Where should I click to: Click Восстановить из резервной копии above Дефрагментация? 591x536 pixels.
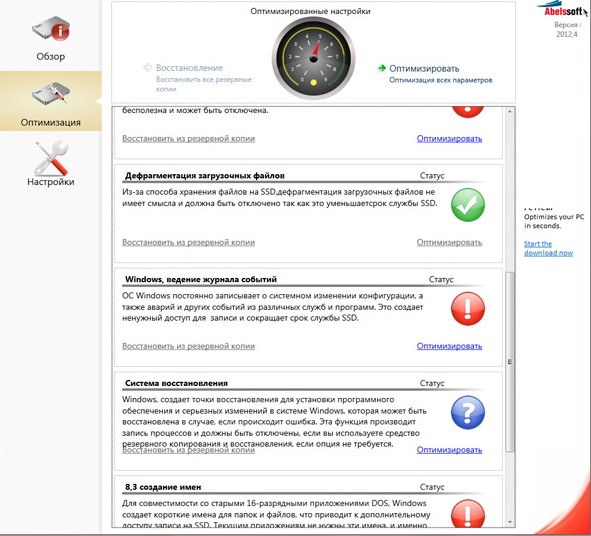pos(188,138)
